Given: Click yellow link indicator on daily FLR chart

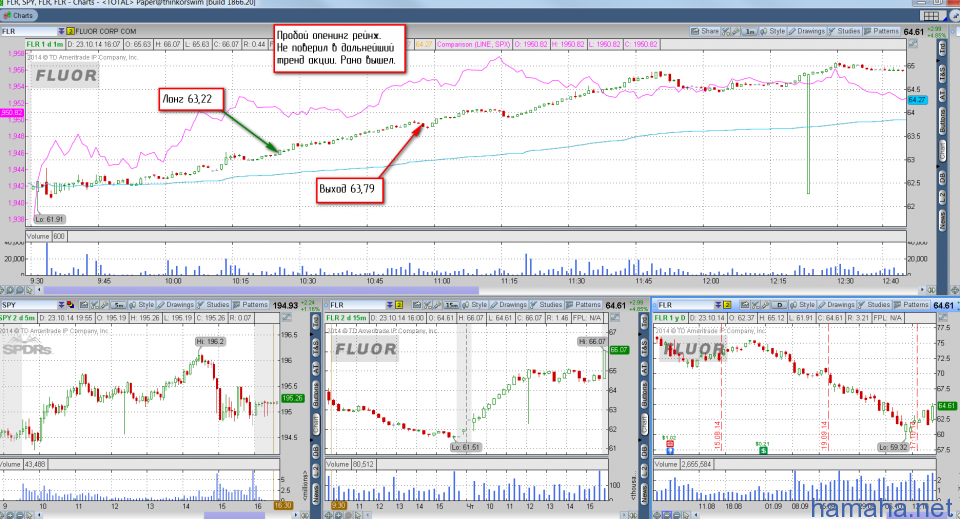Looking at the screenshot, I should (x=727, y=305).
